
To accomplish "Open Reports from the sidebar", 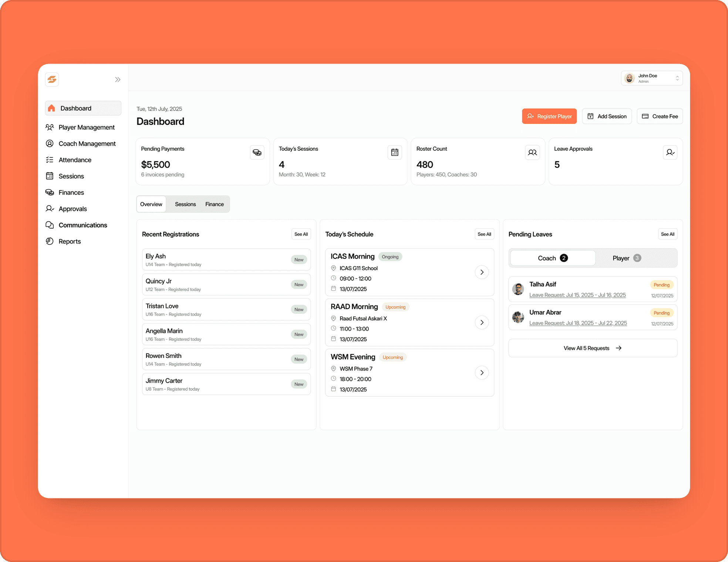I will coord(70,241).
